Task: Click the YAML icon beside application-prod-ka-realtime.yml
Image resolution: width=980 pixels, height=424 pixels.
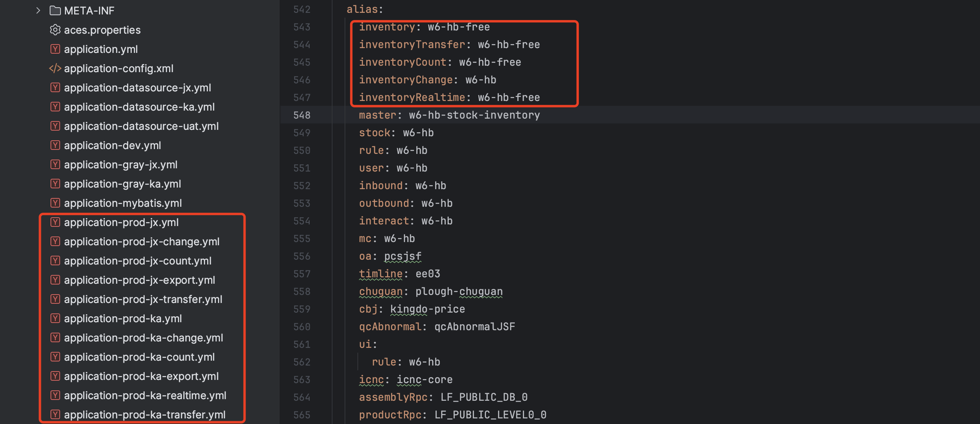Action: pyautogui.click(x=55, y=396)
